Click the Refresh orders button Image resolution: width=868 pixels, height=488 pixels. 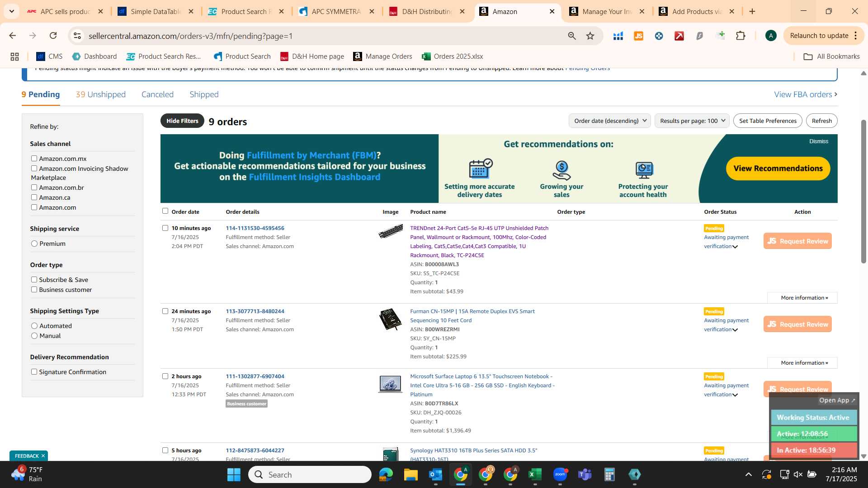tap(821, 121)
